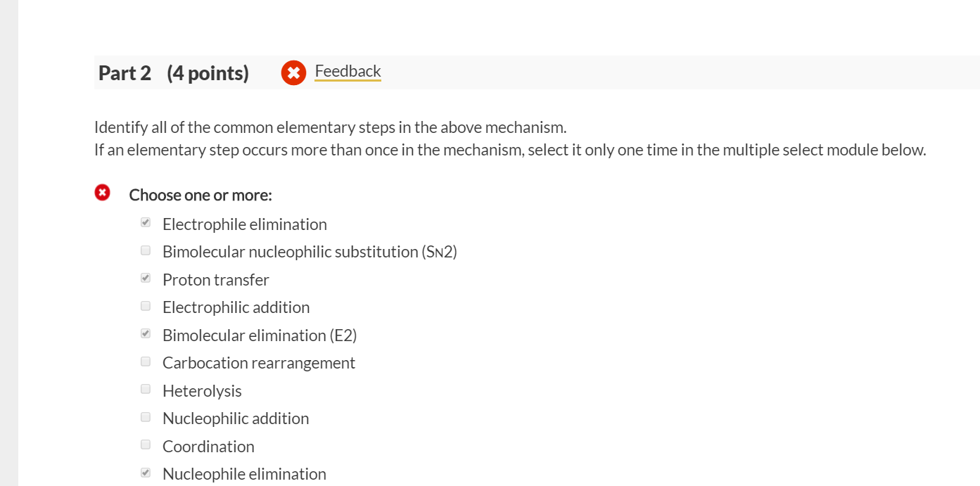Select the Heterolysis option label
Viewport: 980px width, 486px height.
click(x=202, y=390)
